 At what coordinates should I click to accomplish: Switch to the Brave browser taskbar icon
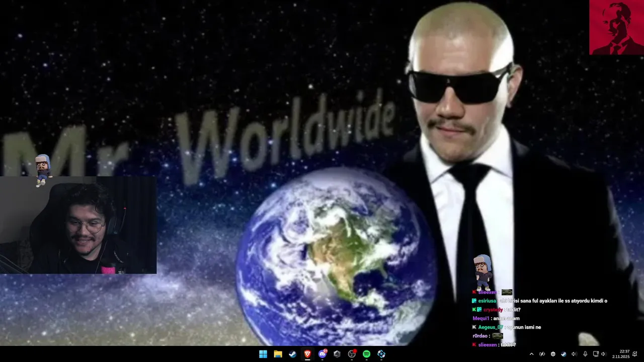pos(307,354)
